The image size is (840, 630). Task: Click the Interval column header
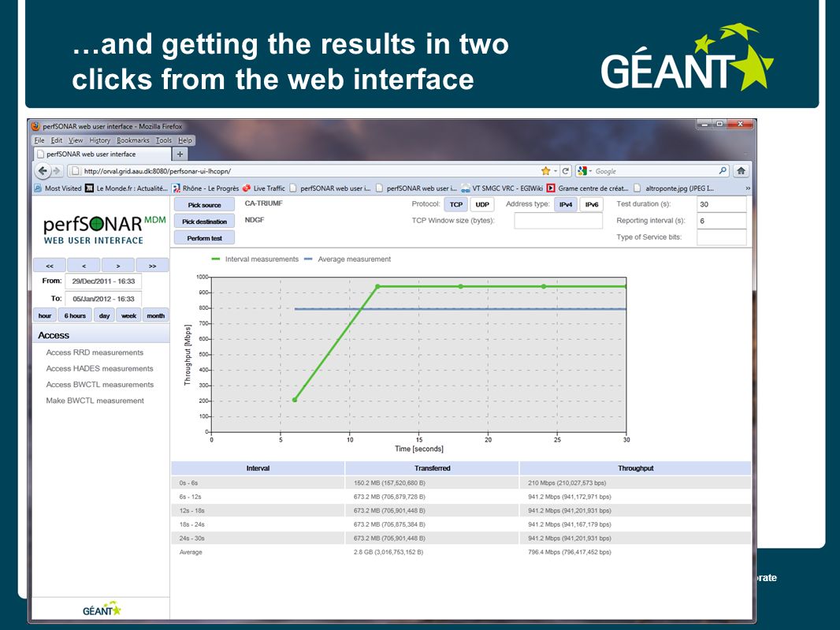pyautogui.click(x=258, y=468)
